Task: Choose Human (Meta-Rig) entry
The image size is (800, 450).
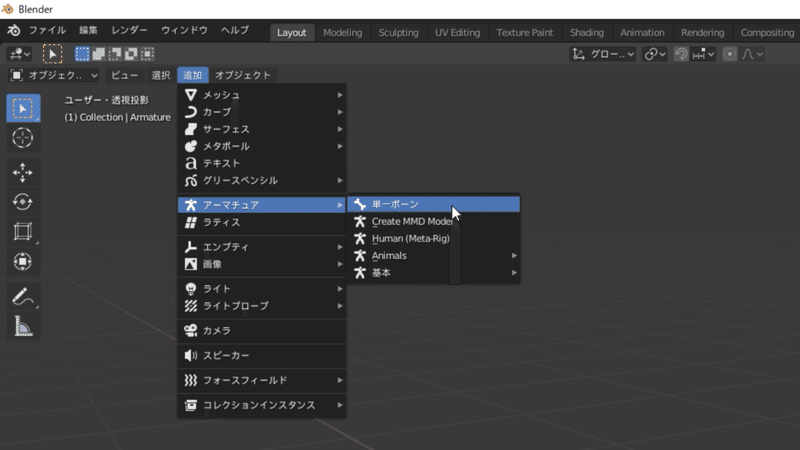Action: [434, 239]
